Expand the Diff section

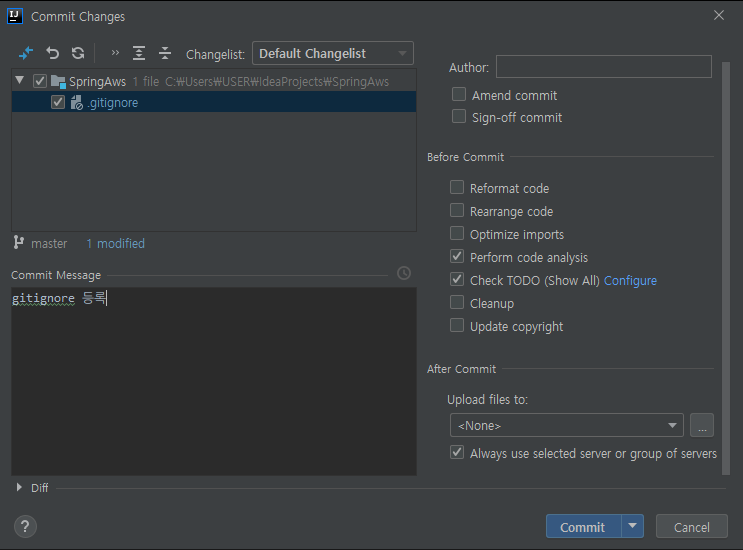click(20, 488)
